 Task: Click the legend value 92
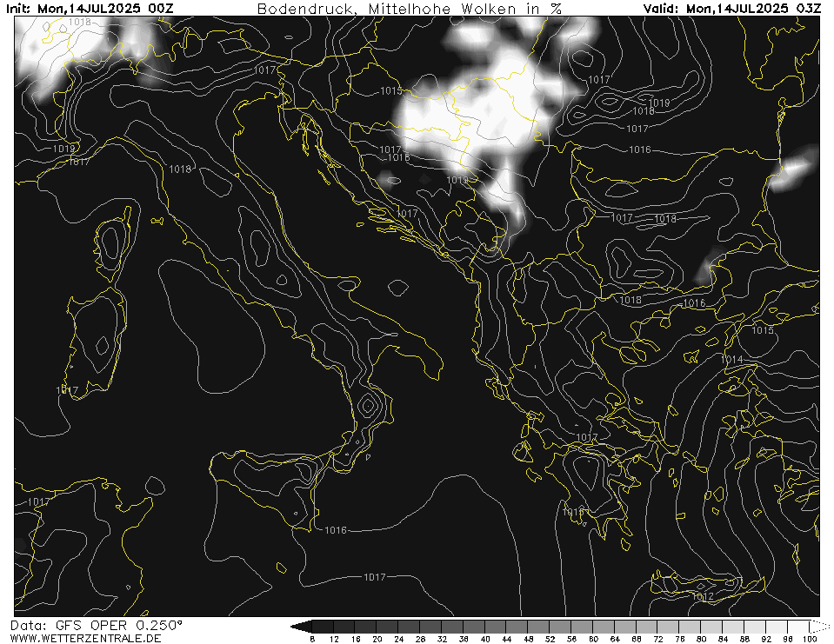(x=766, y=639)
